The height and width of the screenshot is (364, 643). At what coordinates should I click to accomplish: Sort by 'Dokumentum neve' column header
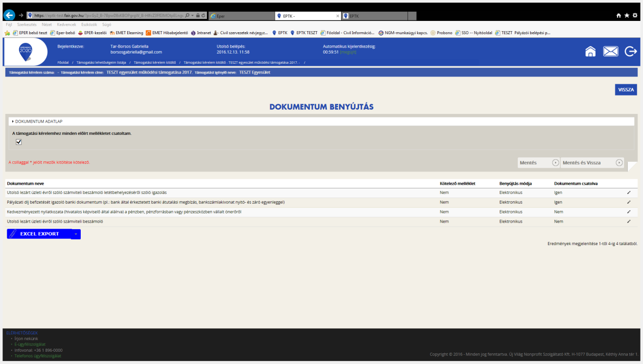click(26, 183)
